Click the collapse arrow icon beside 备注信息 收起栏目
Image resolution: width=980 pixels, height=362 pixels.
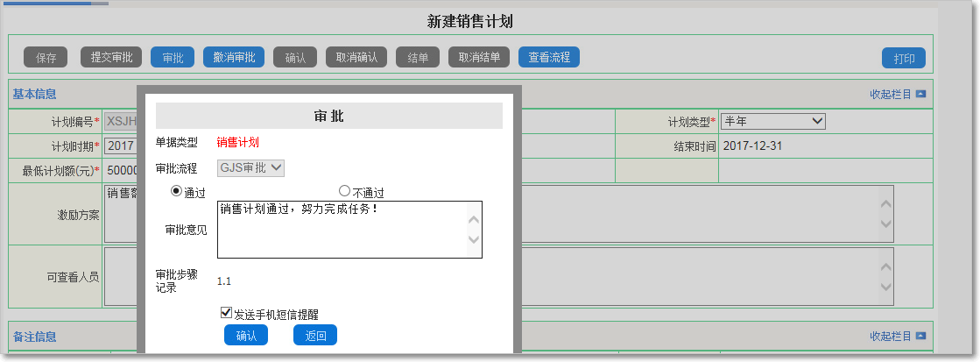[920, 337]
